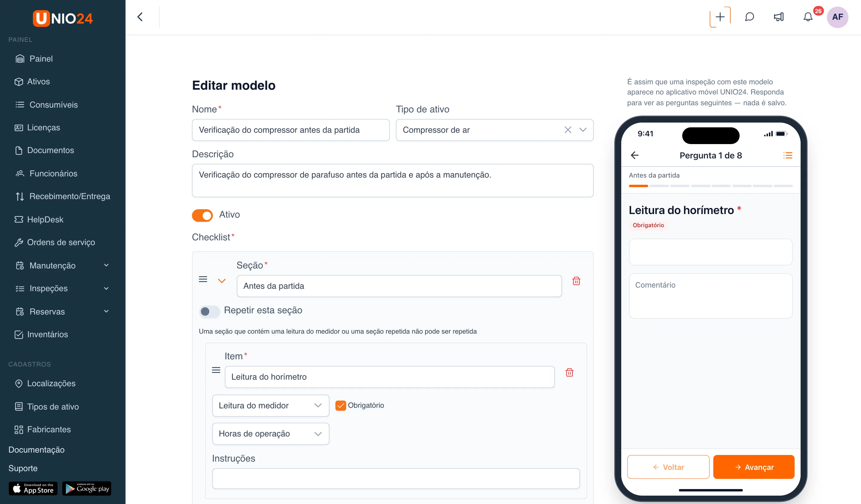Open the plus add-new icon

(x=720, y=17)
